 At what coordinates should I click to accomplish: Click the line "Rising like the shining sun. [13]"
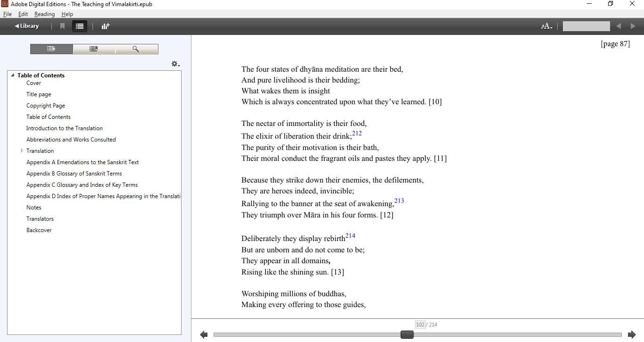[x=293, y=272]
